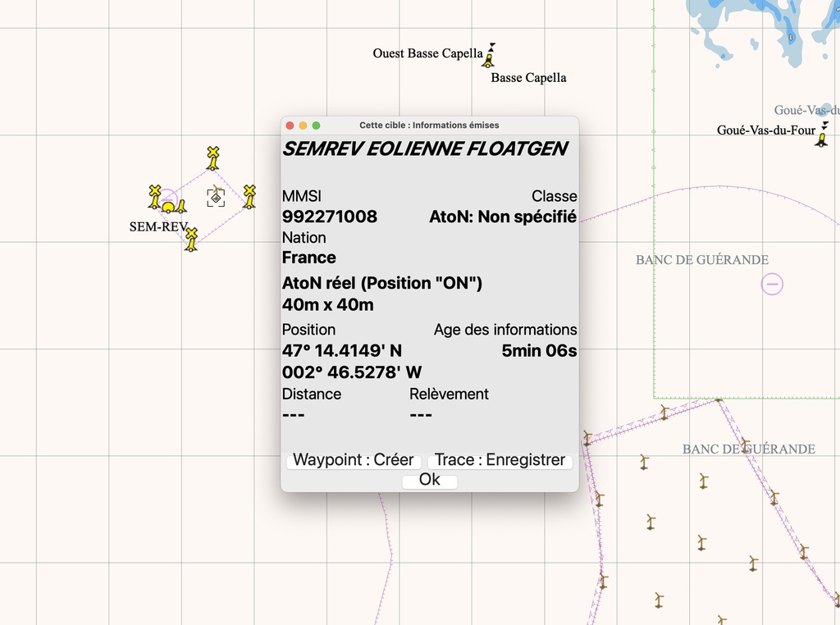The width and height of the screenshot is (840, 625).
Task: Start recording with Trace : Enregistrer
Action: (500, 461)
